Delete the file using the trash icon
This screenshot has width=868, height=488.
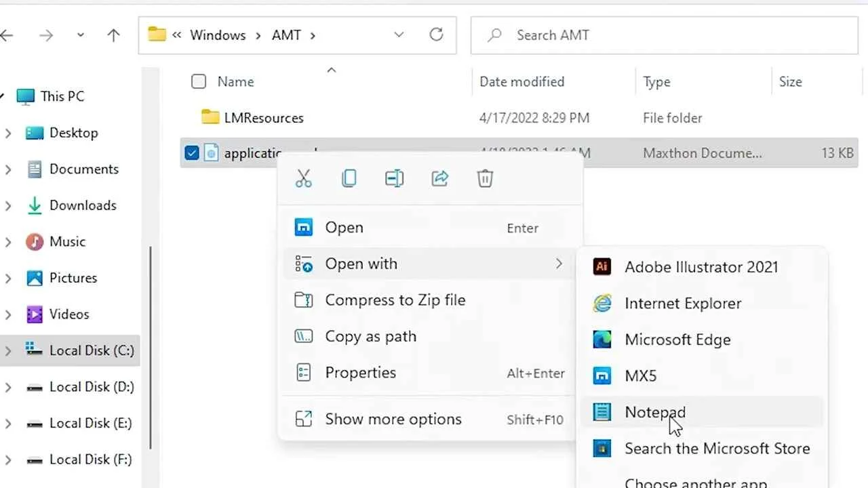(485, 178)
